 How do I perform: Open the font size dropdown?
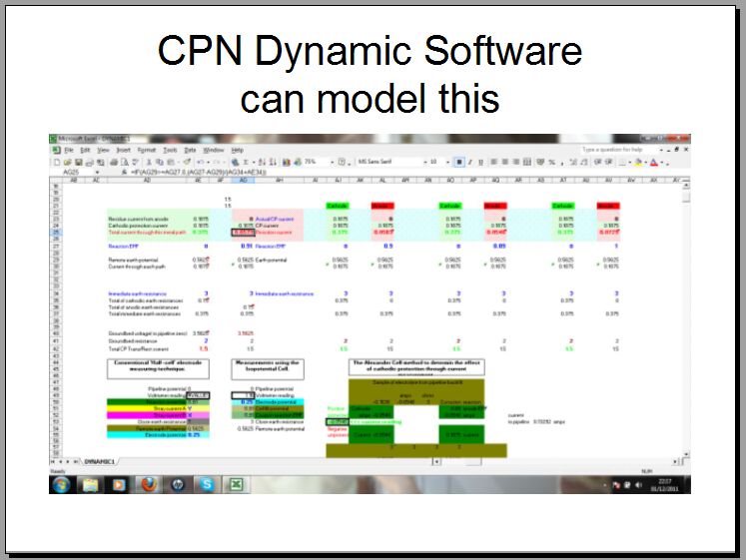446,162
